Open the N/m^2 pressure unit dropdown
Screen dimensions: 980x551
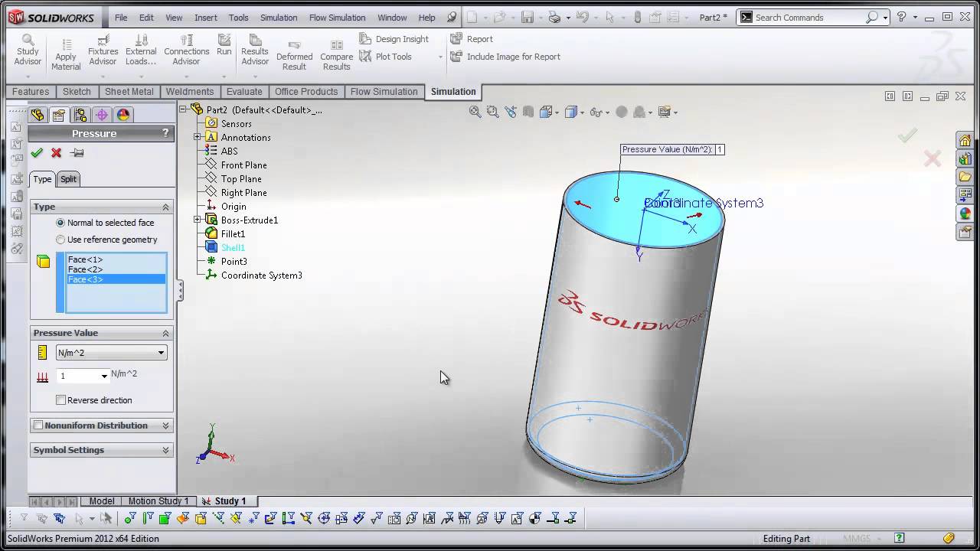coord(161,353)
